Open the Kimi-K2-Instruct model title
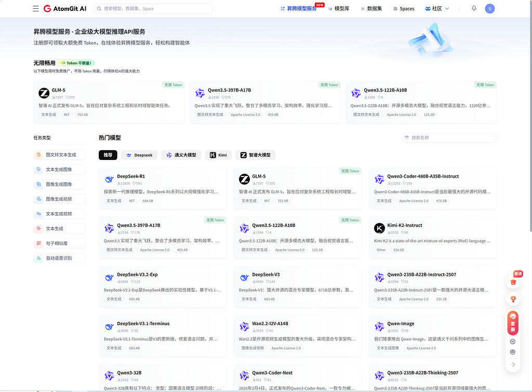The height and width of the screenshot is (392, 532). (x=404, y=225)
